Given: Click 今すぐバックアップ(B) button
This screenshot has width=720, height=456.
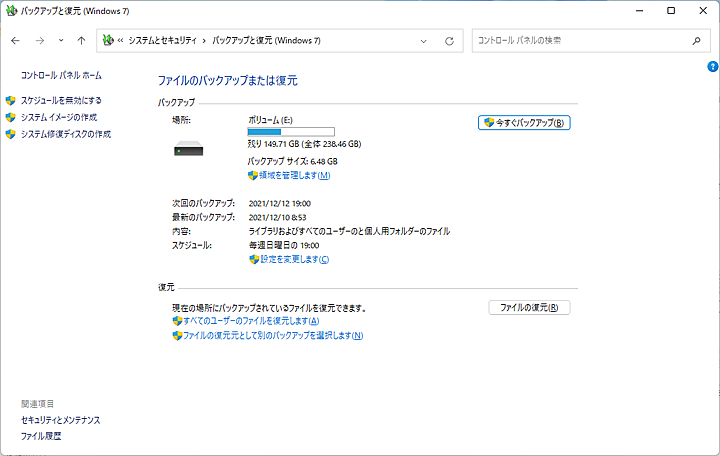Looking at the screenshot, I should [524, 123].
